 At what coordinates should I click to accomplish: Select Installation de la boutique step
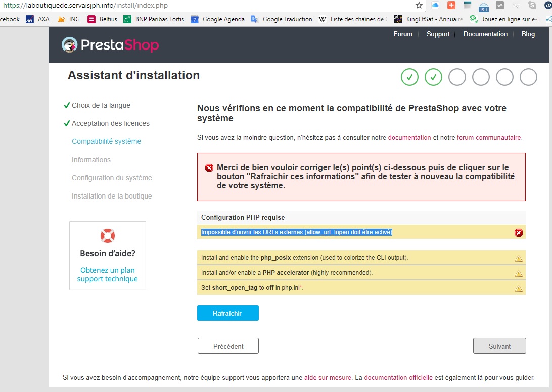112,196
